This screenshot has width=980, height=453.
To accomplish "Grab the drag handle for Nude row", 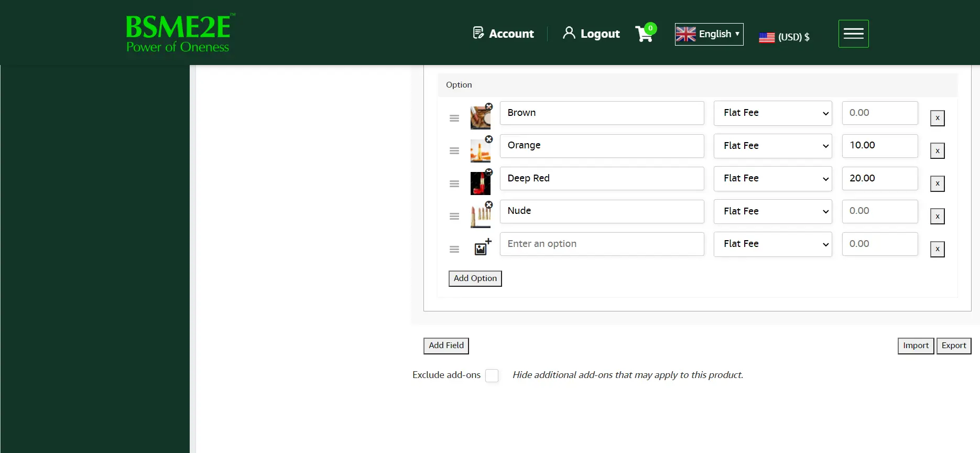I will tap(454, 217).
